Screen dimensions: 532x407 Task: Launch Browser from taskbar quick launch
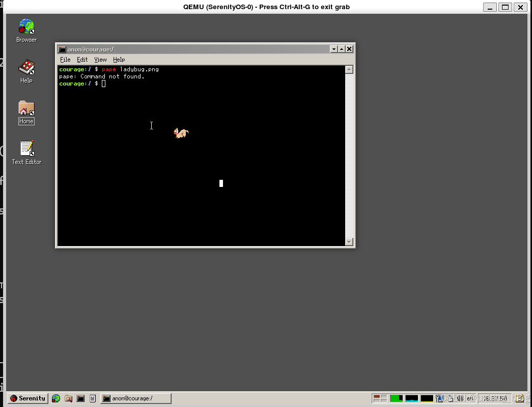(x=56, y=398)
